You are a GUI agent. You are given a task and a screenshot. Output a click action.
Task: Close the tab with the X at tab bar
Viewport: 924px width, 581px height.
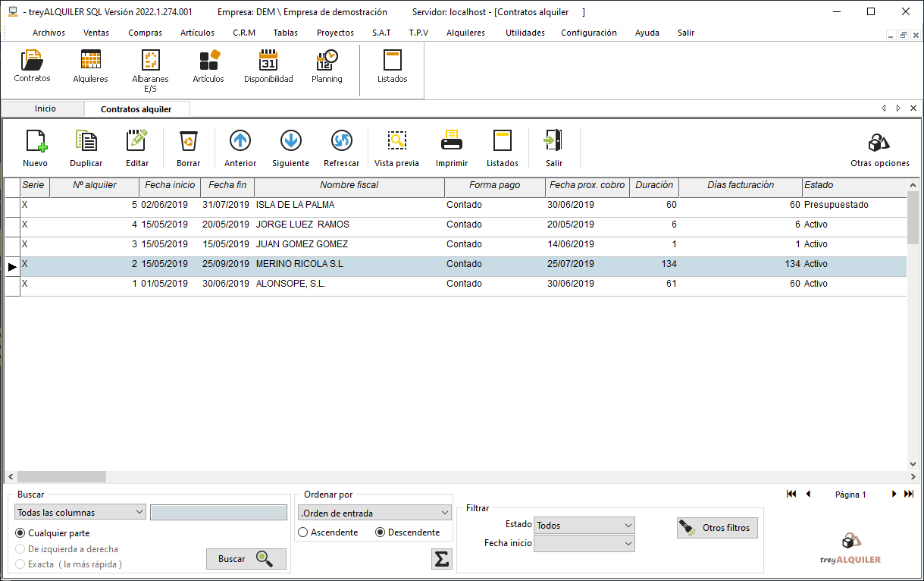(x=913, y=108)
